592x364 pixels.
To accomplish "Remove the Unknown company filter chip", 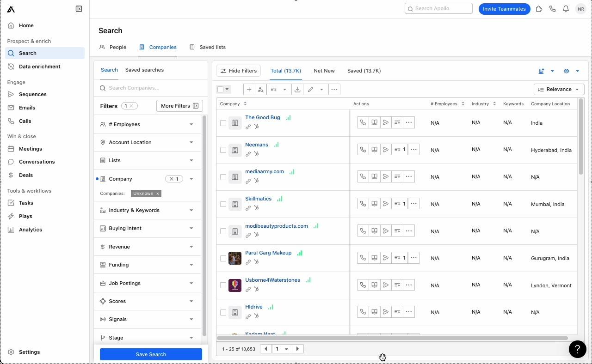I will pyautogui.click(x=158, y=194).
